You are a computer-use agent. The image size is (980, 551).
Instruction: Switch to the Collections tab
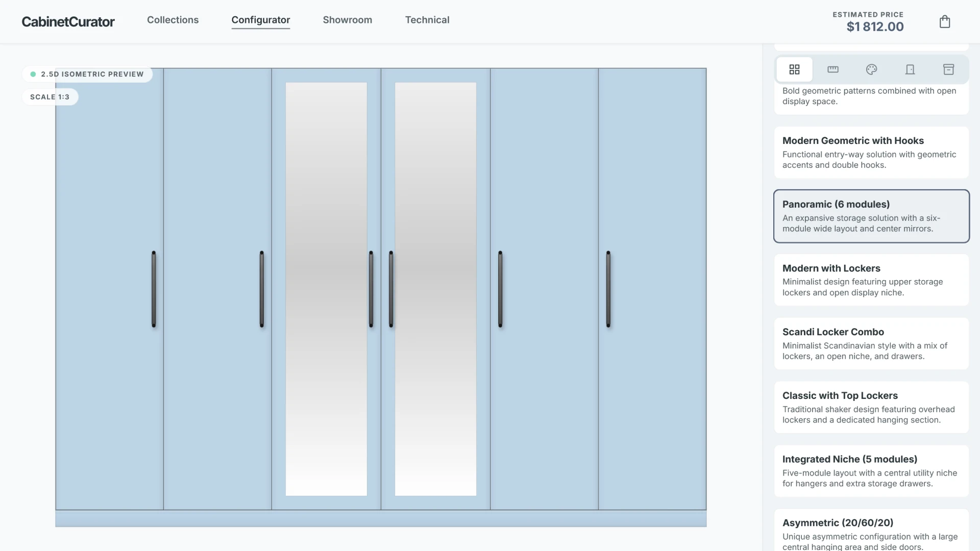coord(173,20)
